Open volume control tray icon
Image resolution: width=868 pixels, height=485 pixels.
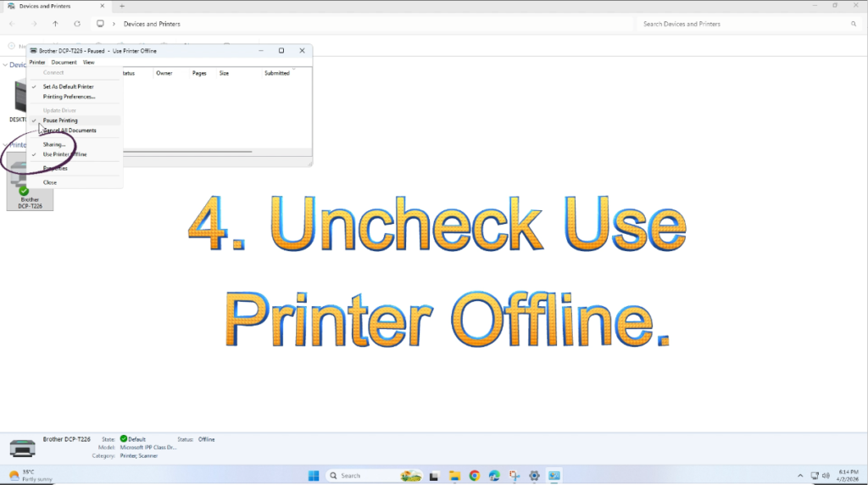826,476
